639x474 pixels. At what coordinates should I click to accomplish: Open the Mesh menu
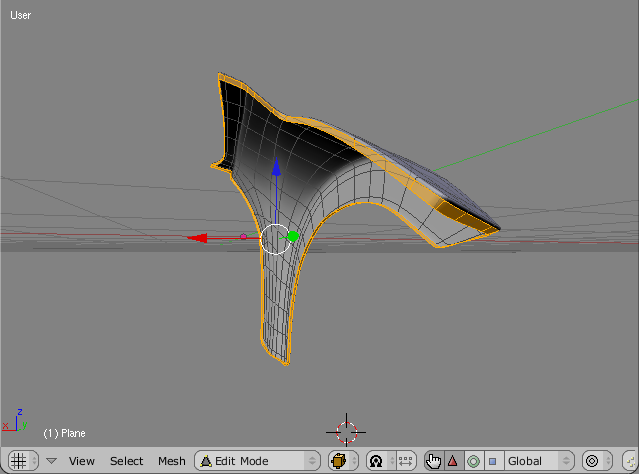pyautogui.click(x=172, y=461)
